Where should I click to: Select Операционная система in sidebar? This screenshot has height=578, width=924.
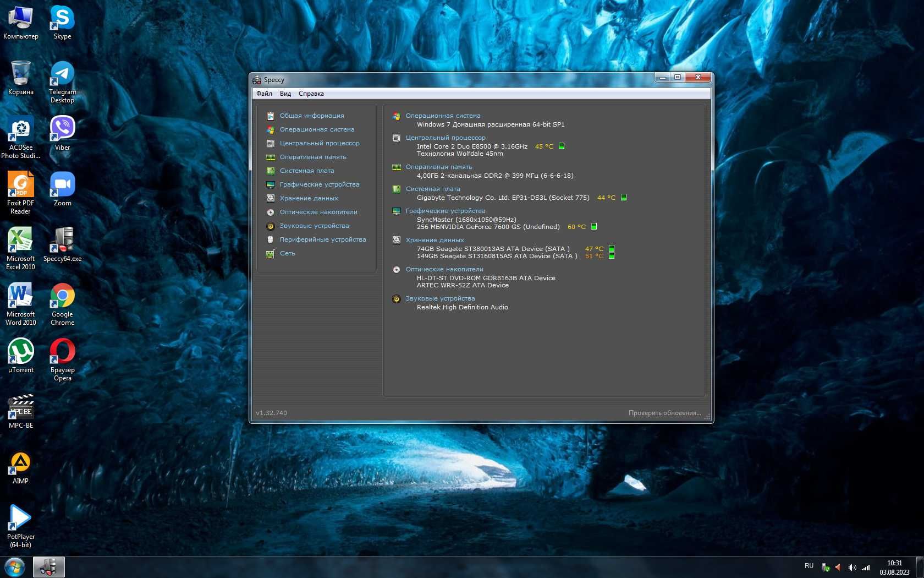click(x=317, y=129)
